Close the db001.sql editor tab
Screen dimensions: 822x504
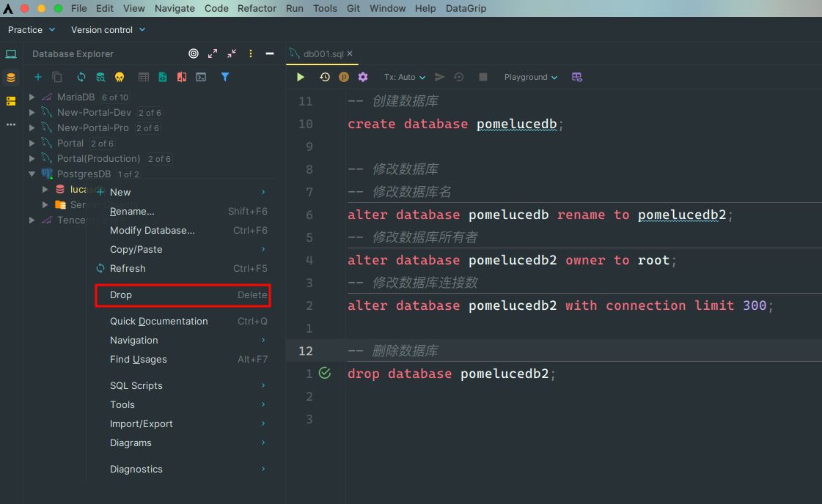coord(350,53)
